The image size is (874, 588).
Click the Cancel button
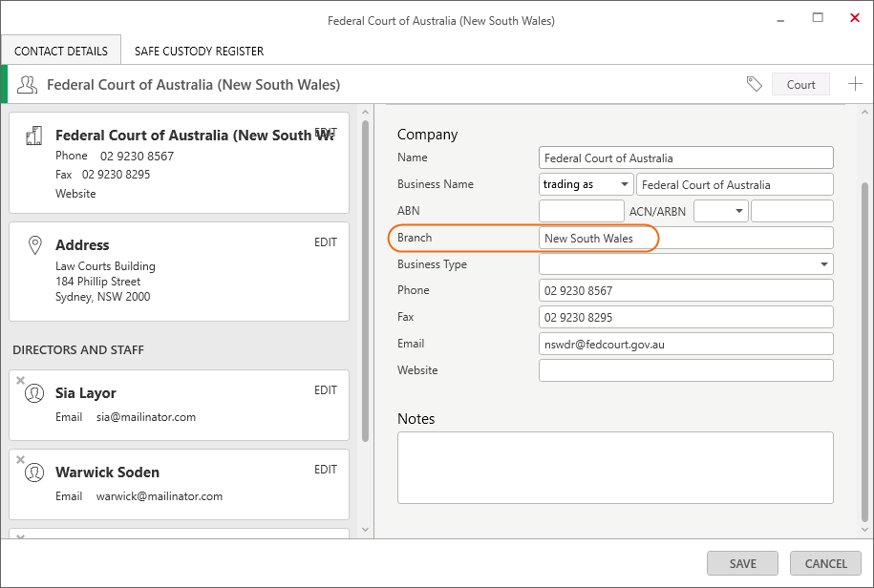825,563
